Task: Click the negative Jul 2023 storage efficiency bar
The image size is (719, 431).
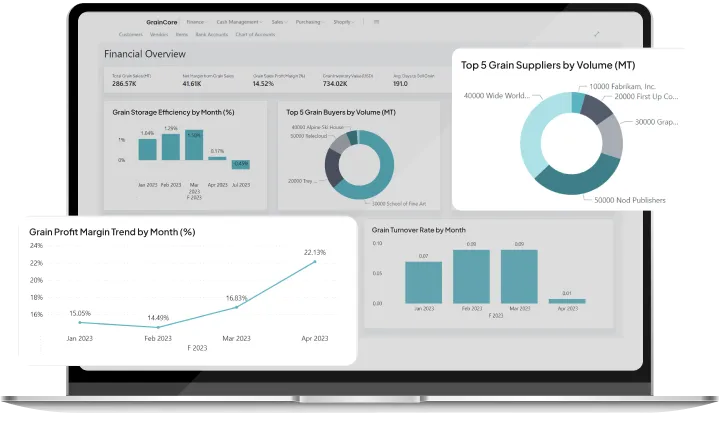Action: pyautogui.click(x=240, y=163)
